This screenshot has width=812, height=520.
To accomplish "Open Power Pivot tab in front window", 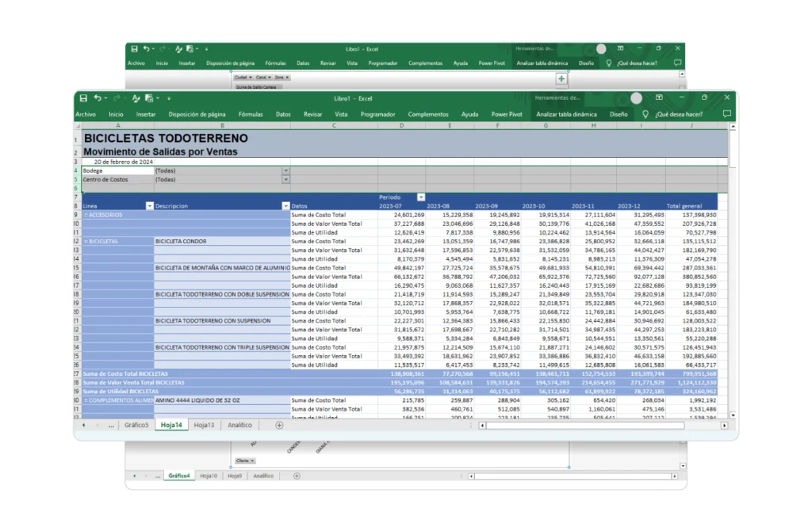I will coord(507,114).
